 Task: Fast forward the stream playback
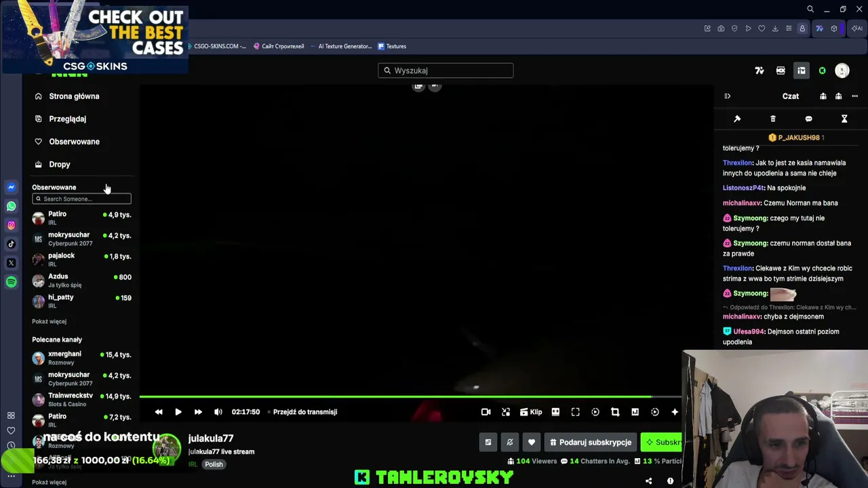[x=198, y=412]
